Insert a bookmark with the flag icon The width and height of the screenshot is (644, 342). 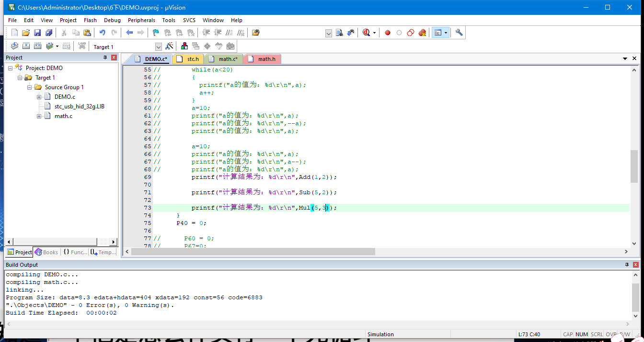click(x=156, y=33)
